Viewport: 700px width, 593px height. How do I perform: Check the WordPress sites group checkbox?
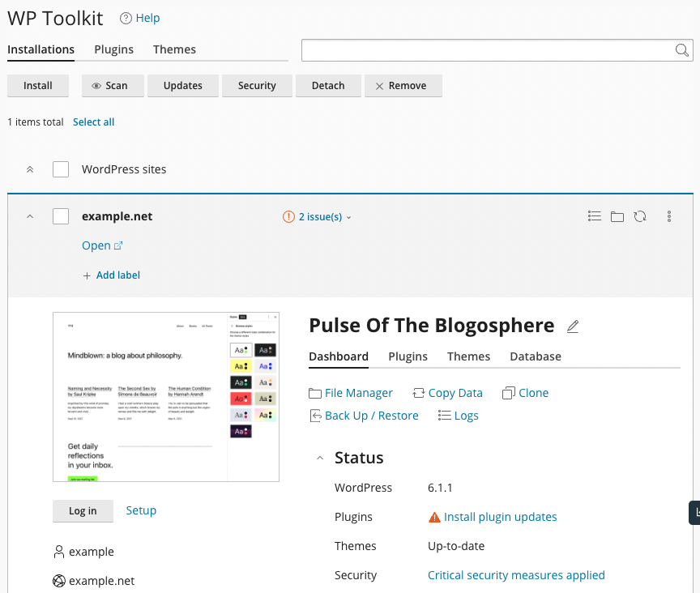click(x=60, y=169)
